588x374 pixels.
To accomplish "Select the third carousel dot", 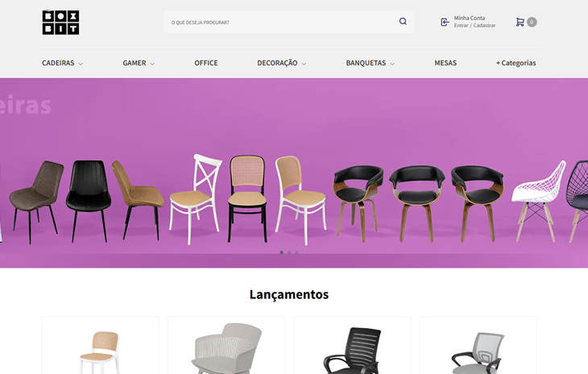I will [296, 252].
